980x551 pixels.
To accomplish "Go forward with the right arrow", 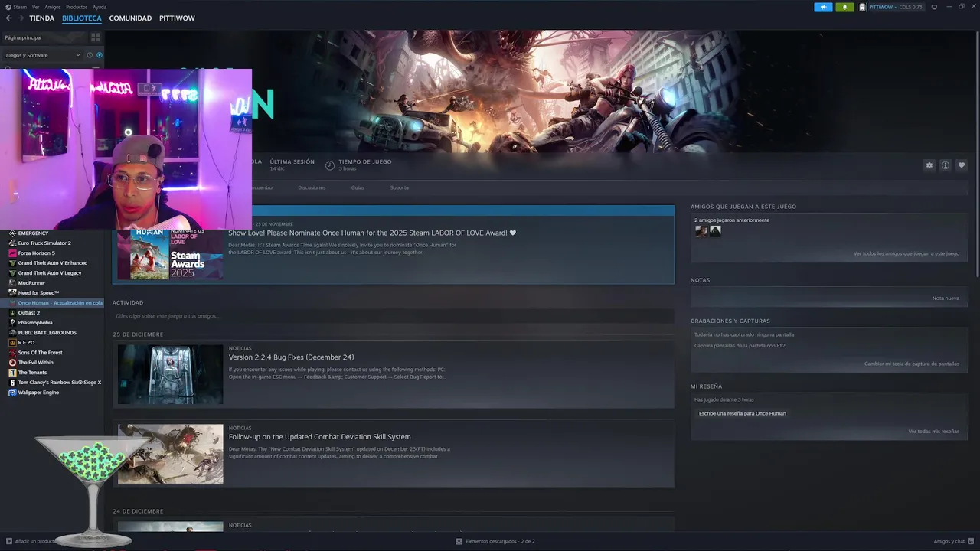I will click(x=20, y=18).
